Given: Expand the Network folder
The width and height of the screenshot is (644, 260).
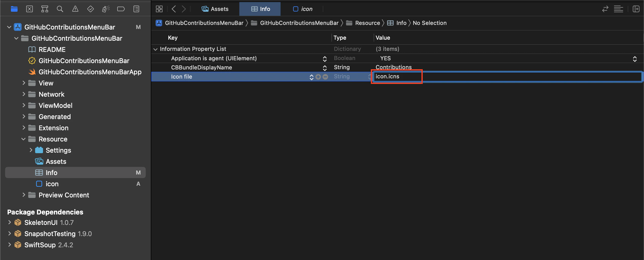Looking at the screenshot, I should click(x=24, y=94).
